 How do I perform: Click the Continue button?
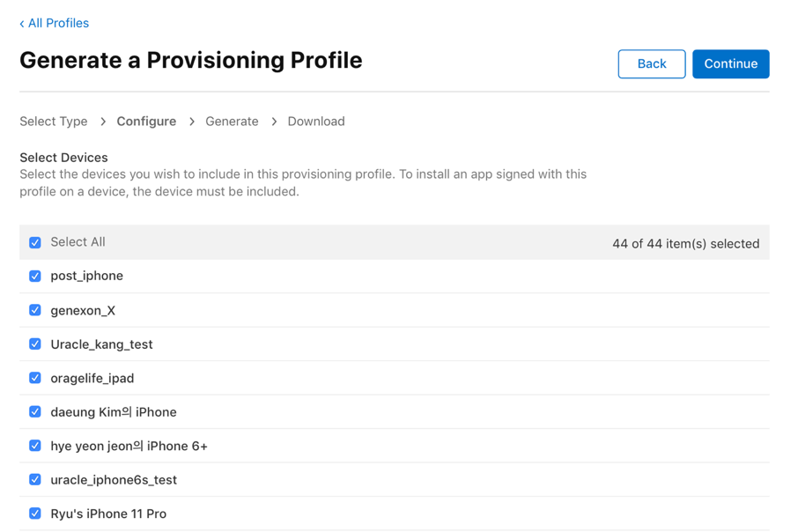click(x=730, y=63)
